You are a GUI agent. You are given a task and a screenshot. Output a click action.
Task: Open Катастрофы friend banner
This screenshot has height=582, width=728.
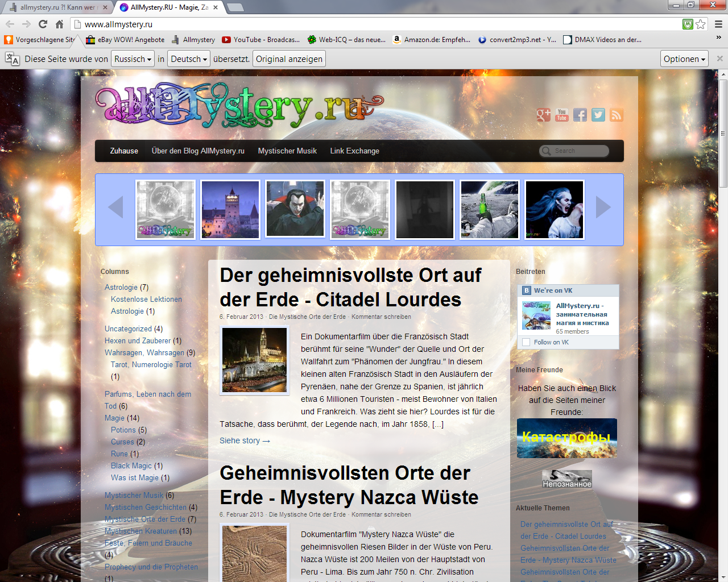click(567, 438)
